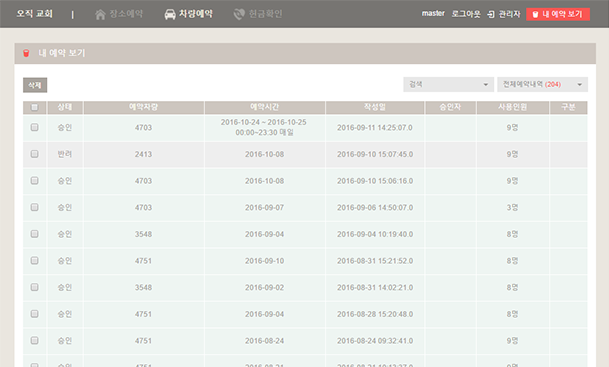Click arrow of the 검색 combo box
This screenshot has width=609, height=367.
485,85
